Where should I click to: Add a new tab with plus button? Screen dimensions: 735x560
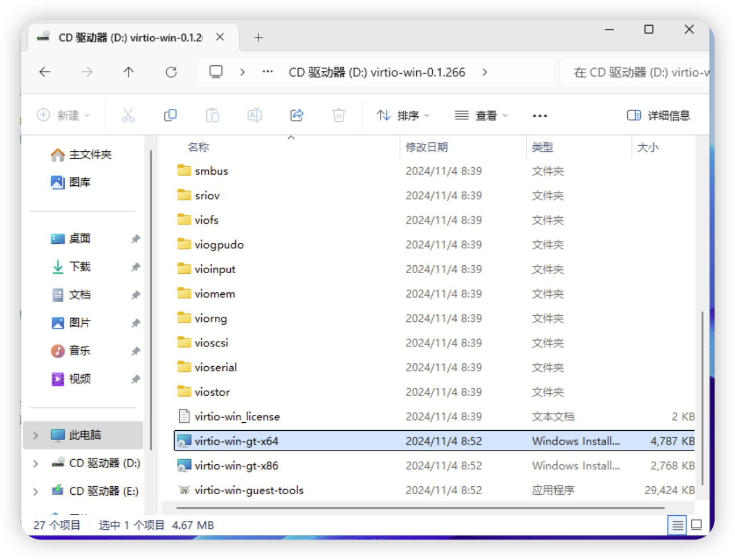pos(259,37)
